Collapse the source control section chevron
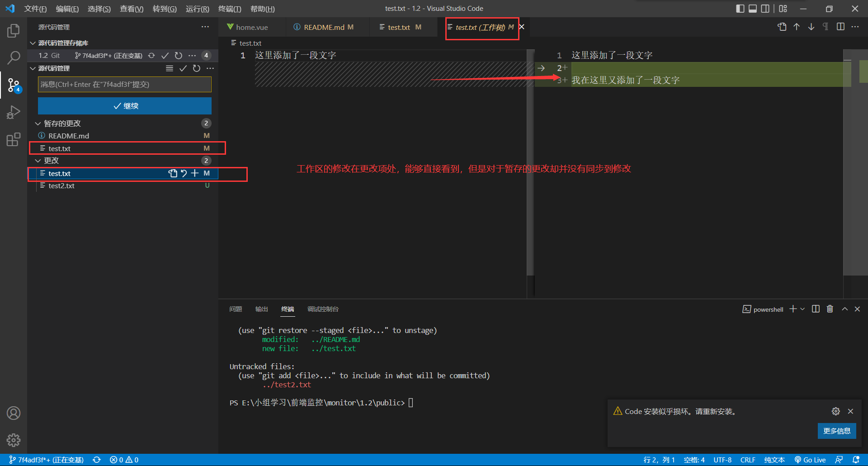Viewport: 868px width, 466px height. pyautogui.click(x=33, y=68)
